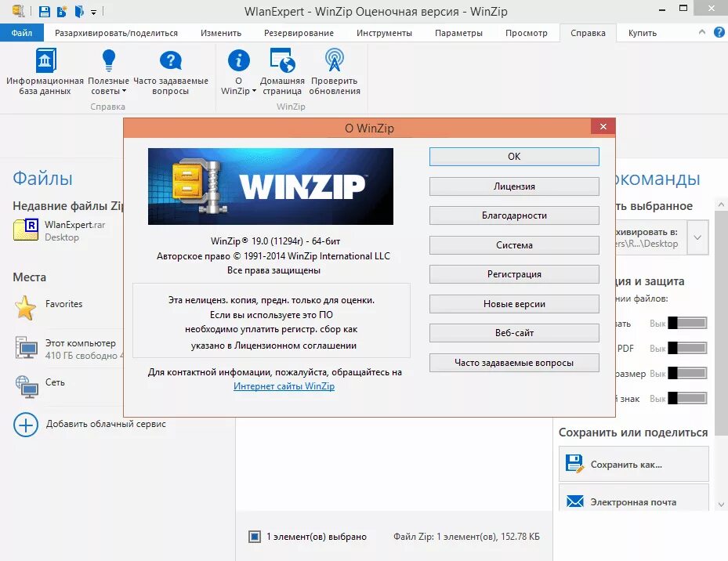The image size is (728, 561).
Task: Click the Новые версии button
Action: [x=514, y=304]
